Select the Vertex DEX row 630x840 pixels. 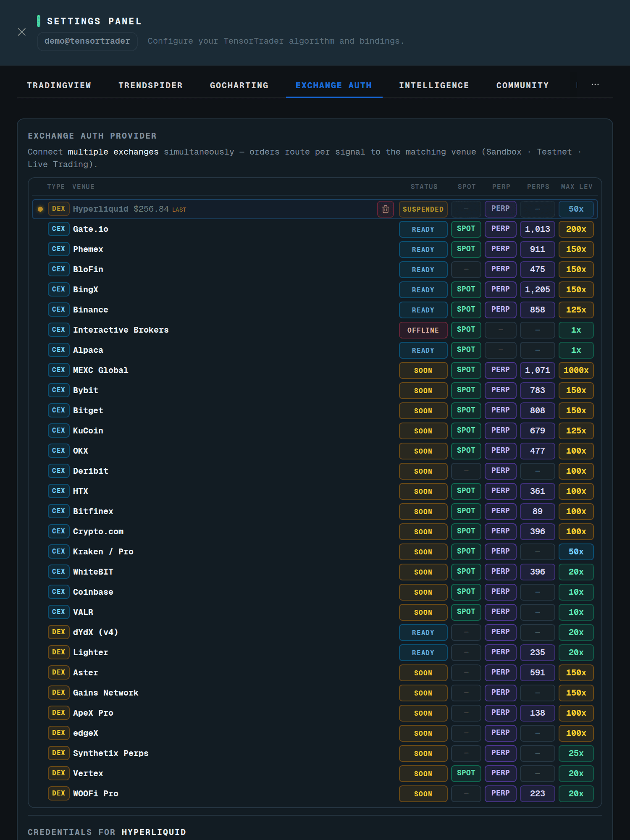click(315, 774)
